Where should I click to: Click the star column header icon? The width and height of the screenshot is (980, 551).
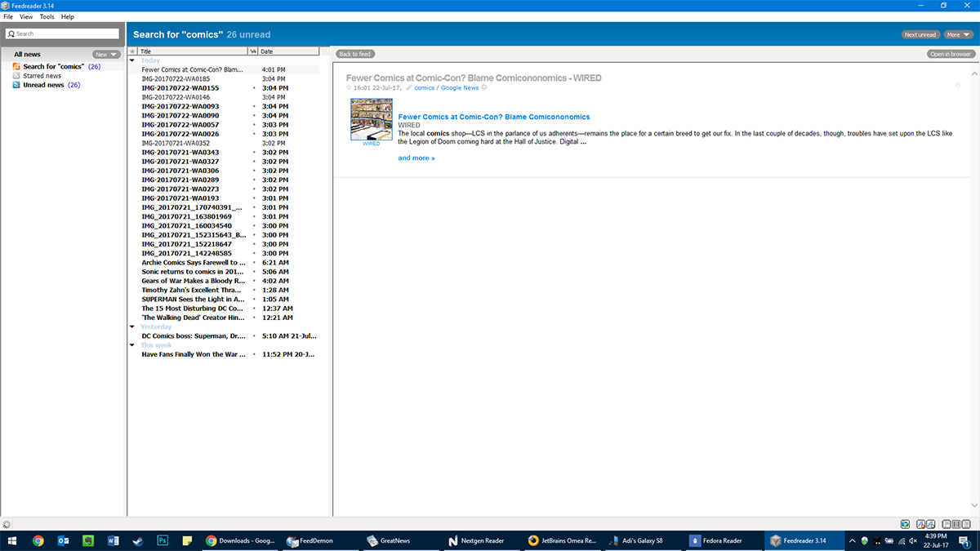[133, 51]
